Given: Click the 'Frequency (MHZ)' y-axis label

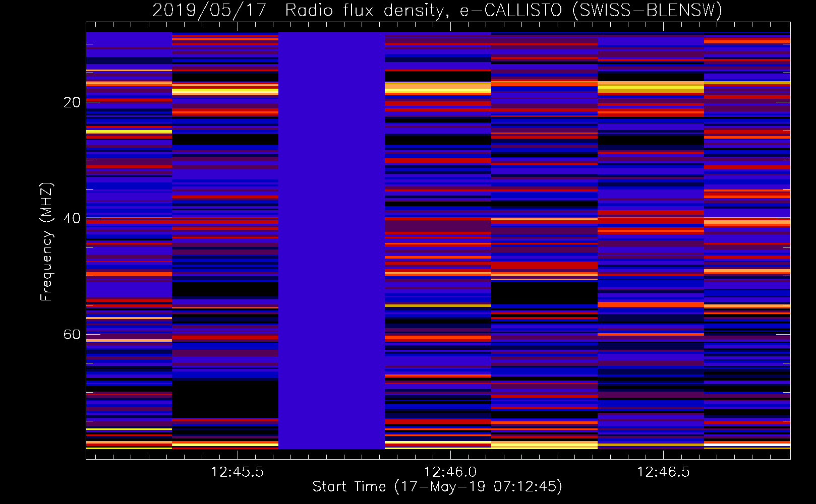Looking at the screenshot, I should point(46,241).
